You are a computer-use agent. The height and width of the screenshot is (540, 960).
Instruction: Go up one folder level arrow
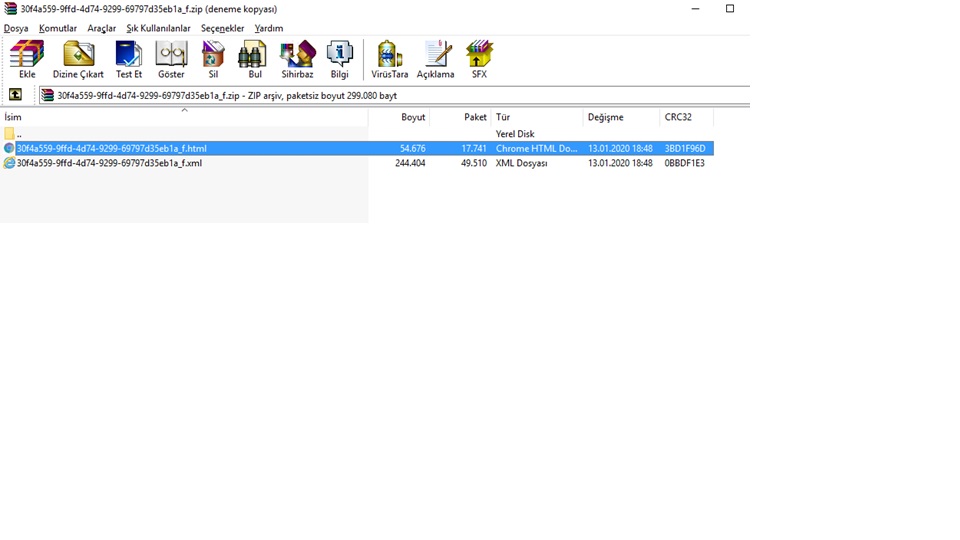tap(15, 95)
